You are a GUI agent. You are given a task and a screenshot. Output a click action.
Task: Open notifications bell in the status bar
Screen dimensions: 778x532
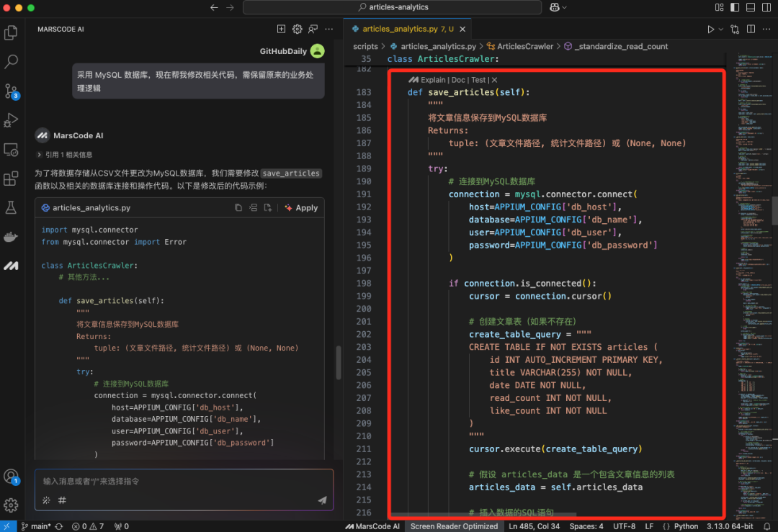tap(767, 526)
